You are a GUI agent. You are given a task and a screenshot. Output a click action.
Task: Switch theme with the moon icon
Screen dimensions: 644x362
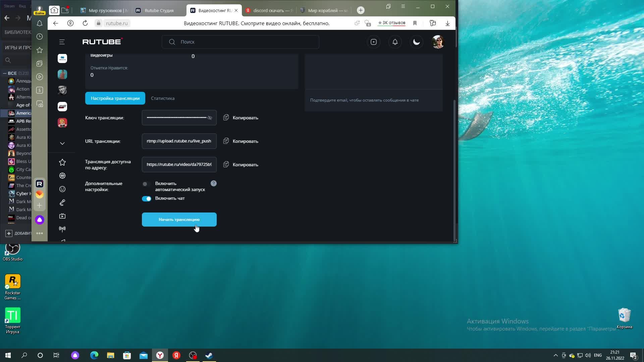417,42
